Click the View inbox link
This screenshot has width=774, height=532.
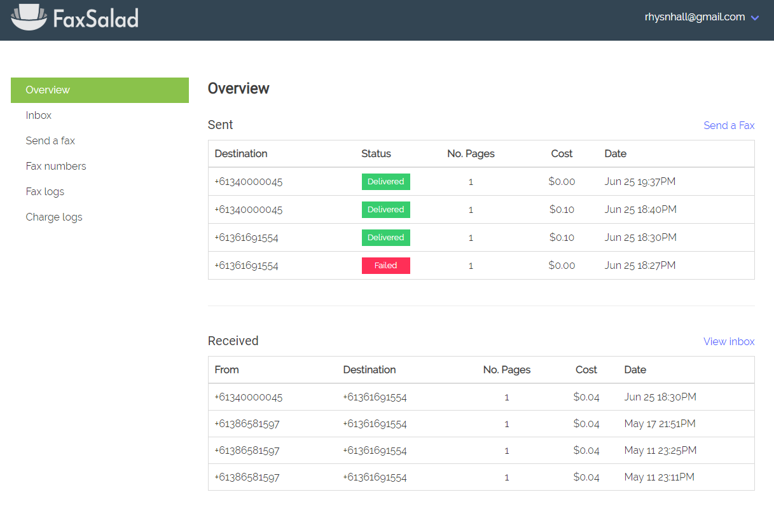point(729,341)
